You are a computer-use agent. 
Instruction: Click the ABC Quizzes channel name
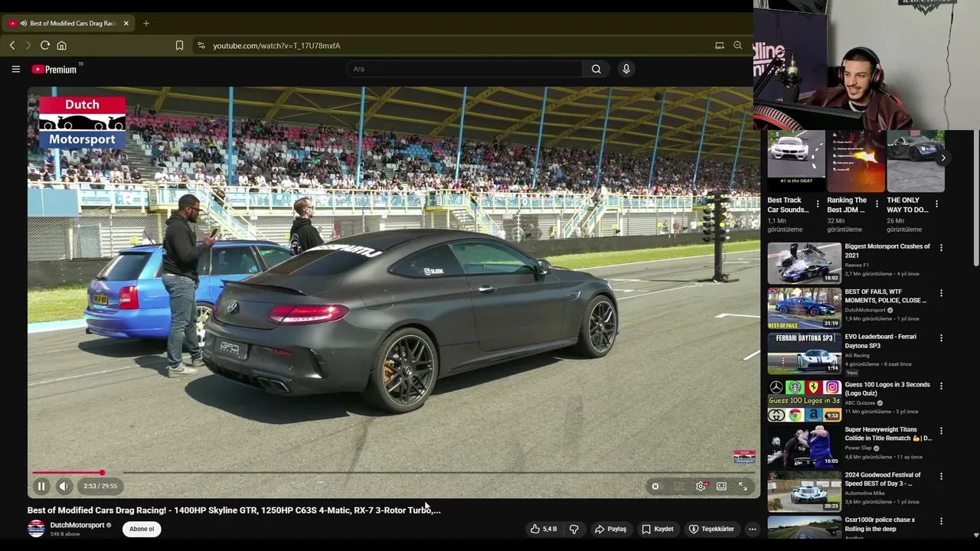click(x=861, y=403)
